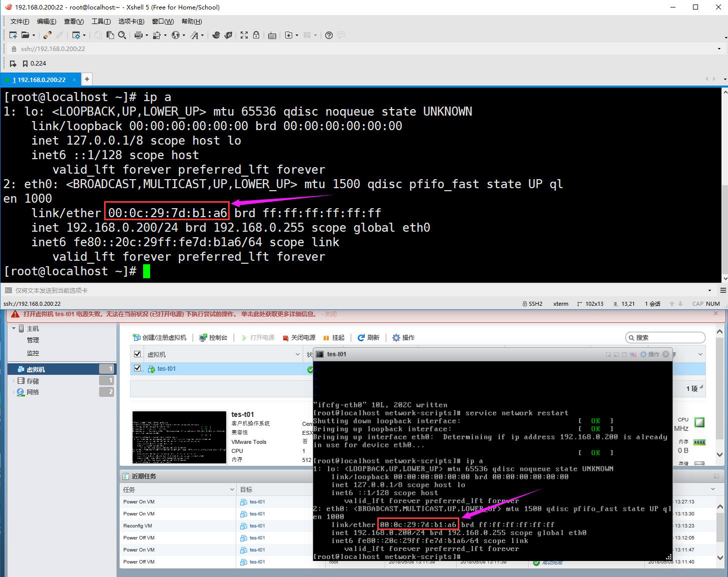Select 管理 under 主机

point(33,340)
